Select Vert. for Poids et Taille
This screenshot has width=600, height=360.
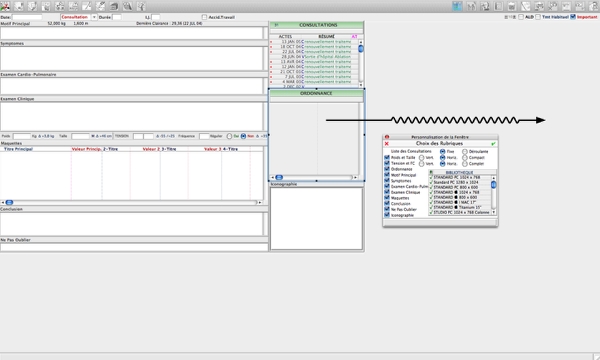(421, 158)
